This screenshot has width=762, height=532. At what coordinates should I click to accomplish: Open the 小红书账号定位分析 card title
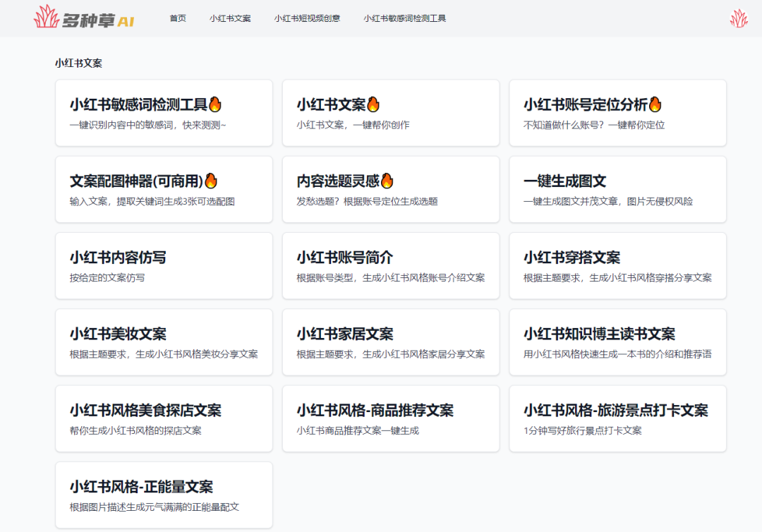click(x=586, y=104)
